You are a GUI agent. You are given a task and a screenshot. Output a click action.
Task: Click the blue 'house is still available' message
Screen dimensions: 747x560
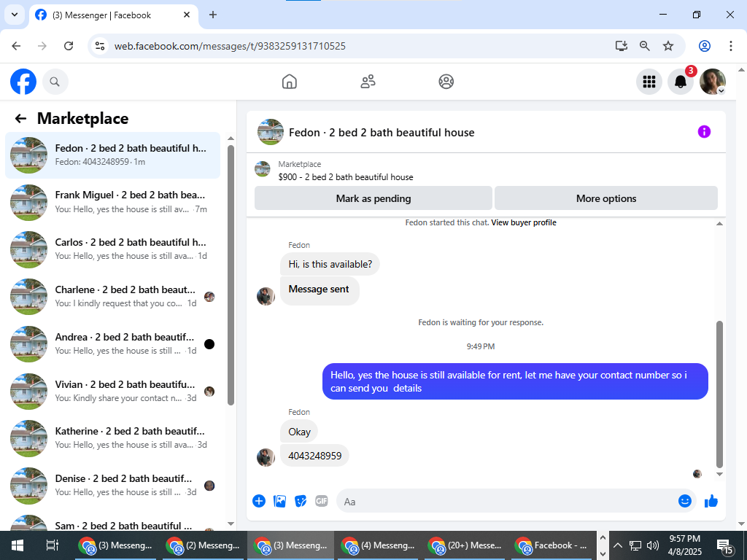coord(515,381)
